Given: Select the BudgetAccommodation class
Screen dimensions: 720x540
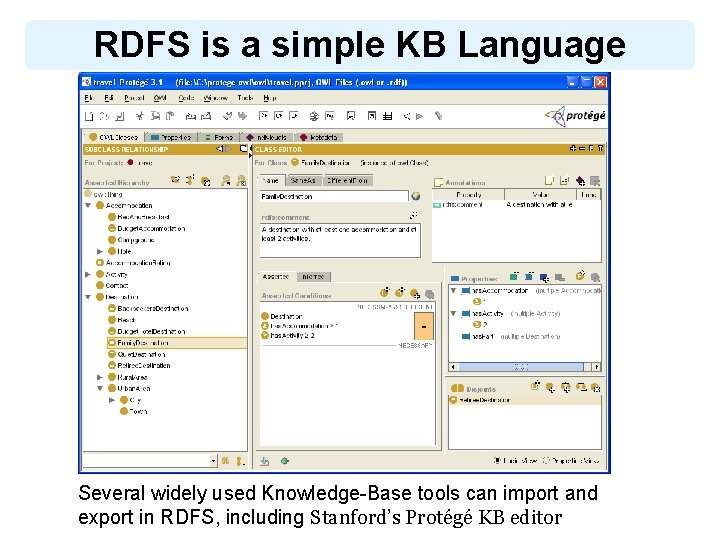Looking at the screenshot, I should click(x=146, y=228).
